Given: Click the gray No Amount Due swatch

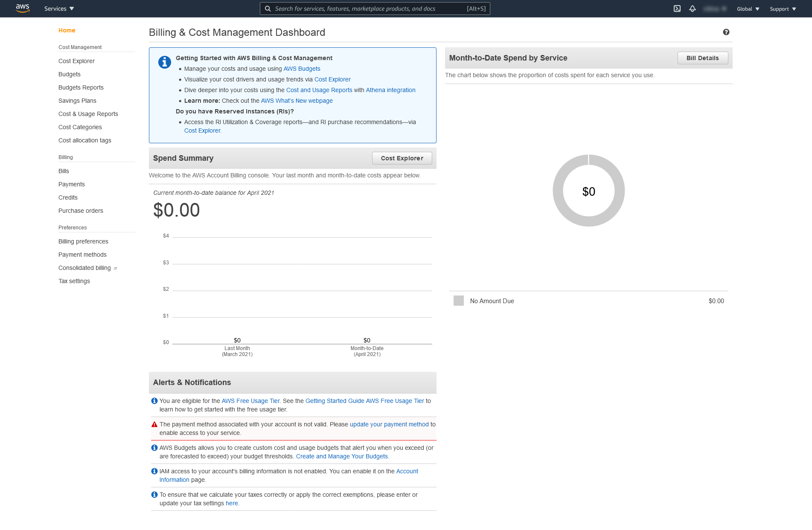Looking at the screenshot, I should coord(459,301).
